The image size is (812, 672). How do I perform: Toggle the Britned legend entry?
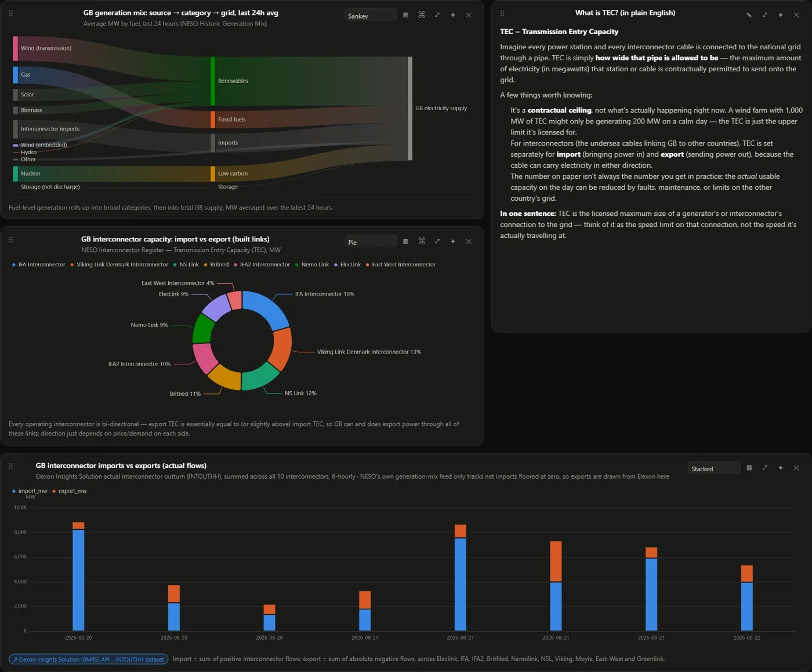[216, 265]
